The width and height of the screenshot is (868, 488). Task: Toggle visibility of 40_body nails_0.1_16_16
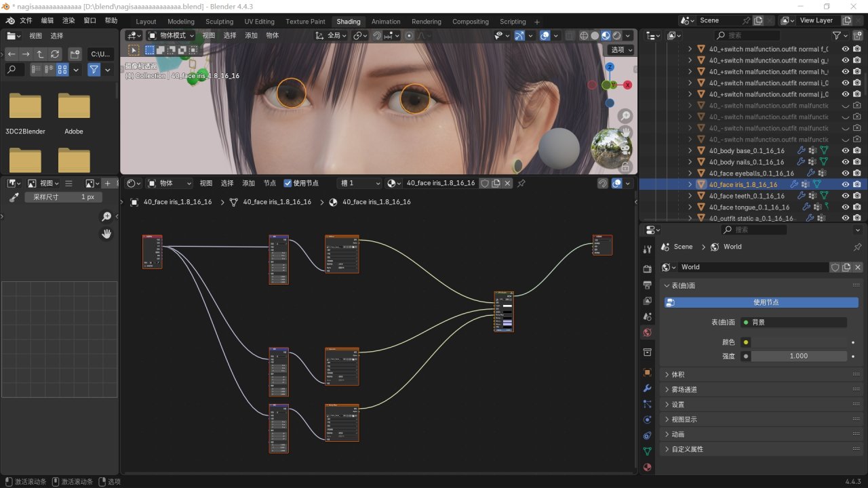[x=846, y=162]
